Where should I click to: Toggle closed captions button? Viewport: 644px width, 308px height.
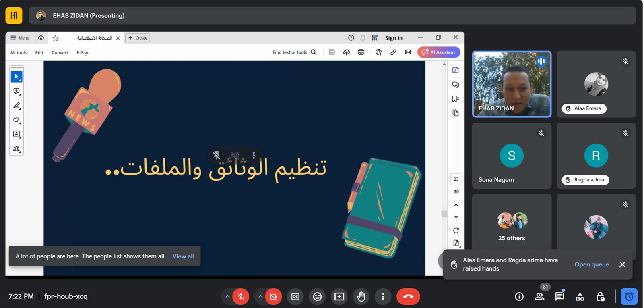coord(295,297)
